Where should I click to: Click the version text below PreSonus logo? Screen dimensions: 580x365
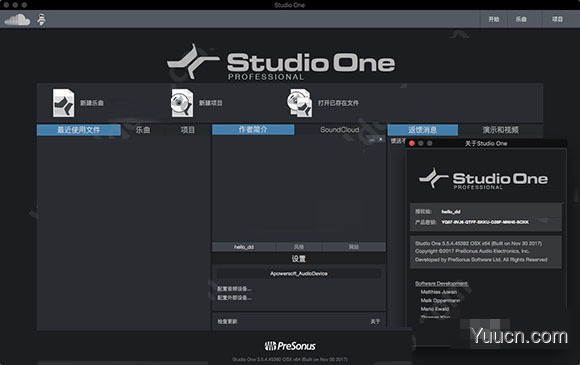290,359
